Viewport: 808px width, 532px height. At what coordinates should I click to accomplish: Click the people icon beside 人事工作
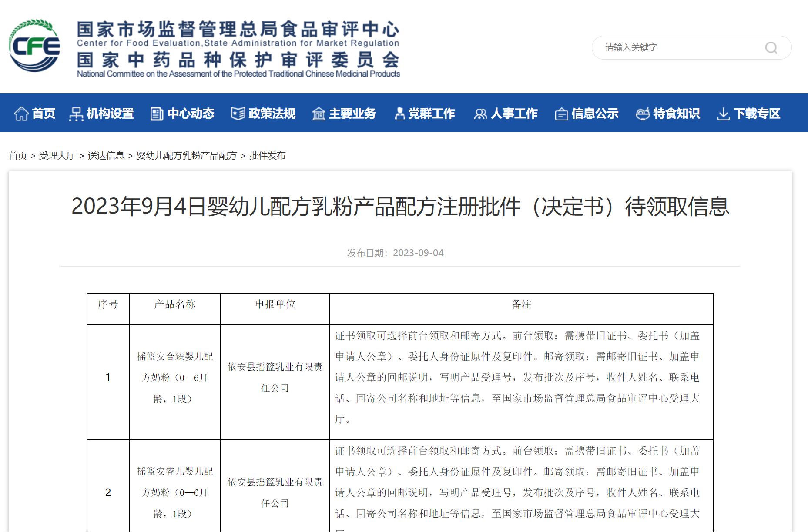[x=480, y=114]
